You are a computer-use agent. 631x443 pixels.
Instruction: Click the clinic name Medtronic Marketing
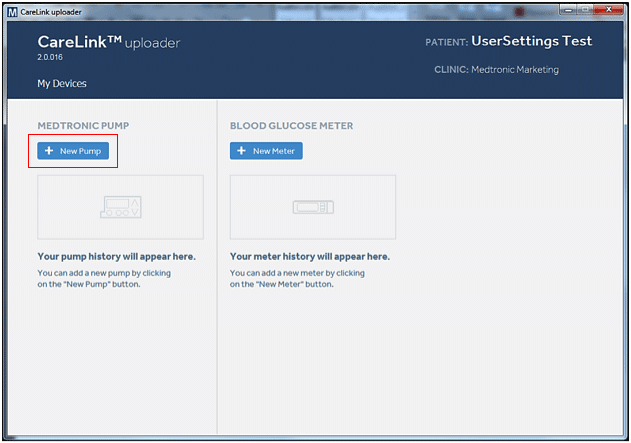[515, 70]
